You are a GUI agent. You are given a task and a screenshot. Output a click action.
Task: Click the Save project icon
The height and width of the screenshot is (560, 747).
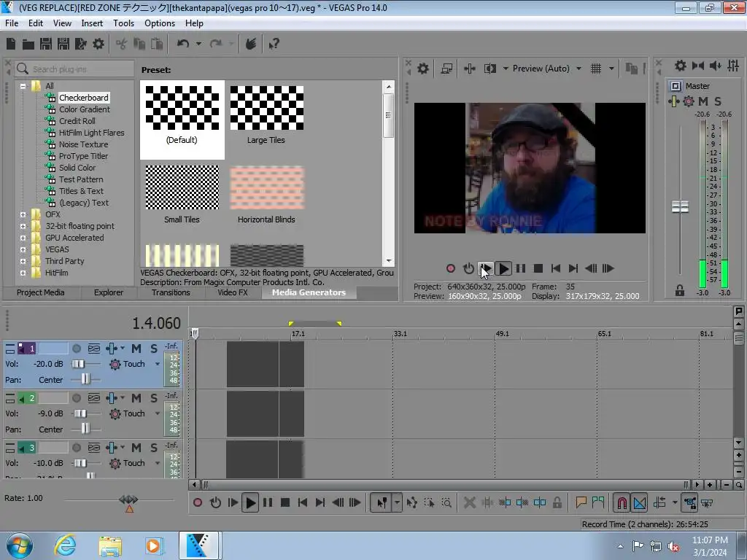click(46, 44)
